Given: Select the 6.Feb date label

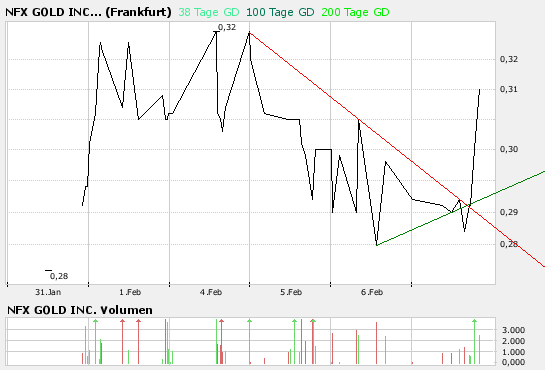Looking at the screenshot, I should coord(372,292).
